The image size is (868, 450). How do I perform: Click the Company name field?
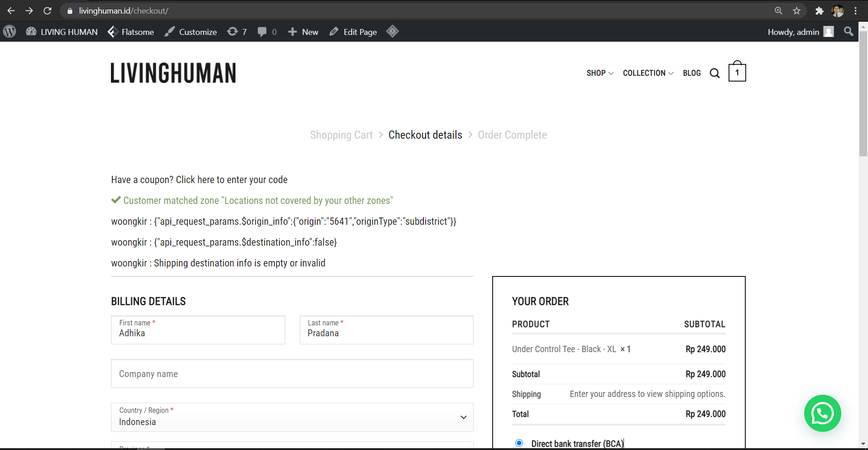coord(292,374)
